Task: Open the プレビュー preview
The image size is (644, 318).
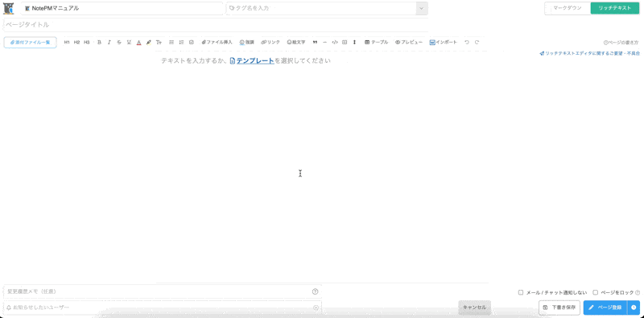Action: tap(409, 43)
